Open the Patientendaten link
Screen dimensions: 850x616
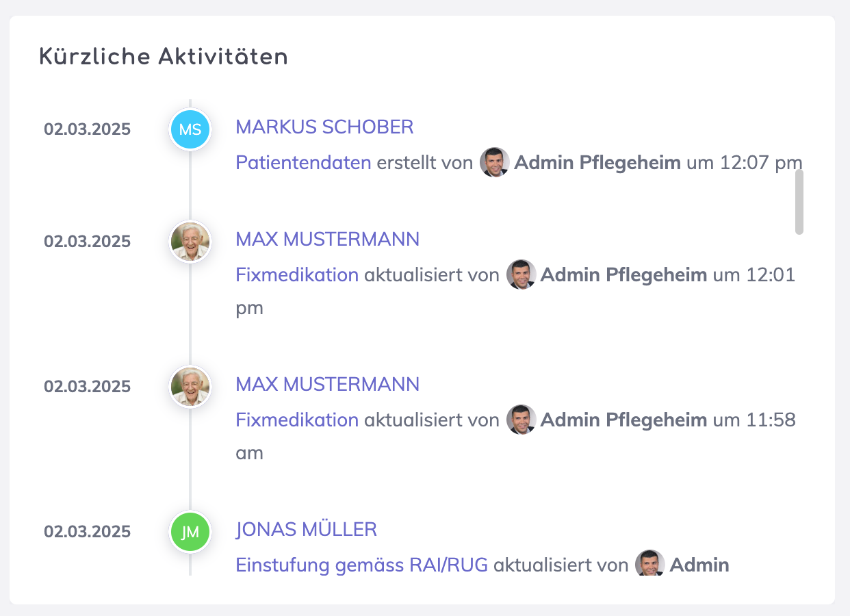(x=303, y=163)
